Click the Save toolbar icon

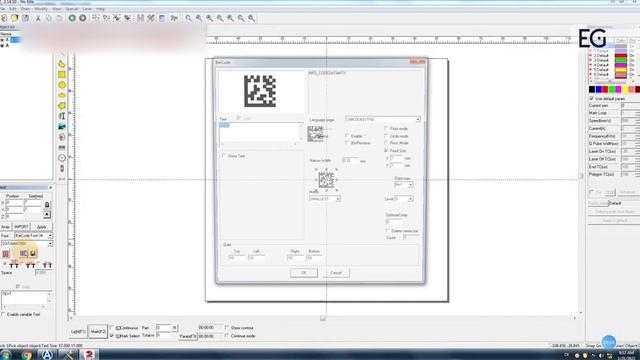coord(25,18)
